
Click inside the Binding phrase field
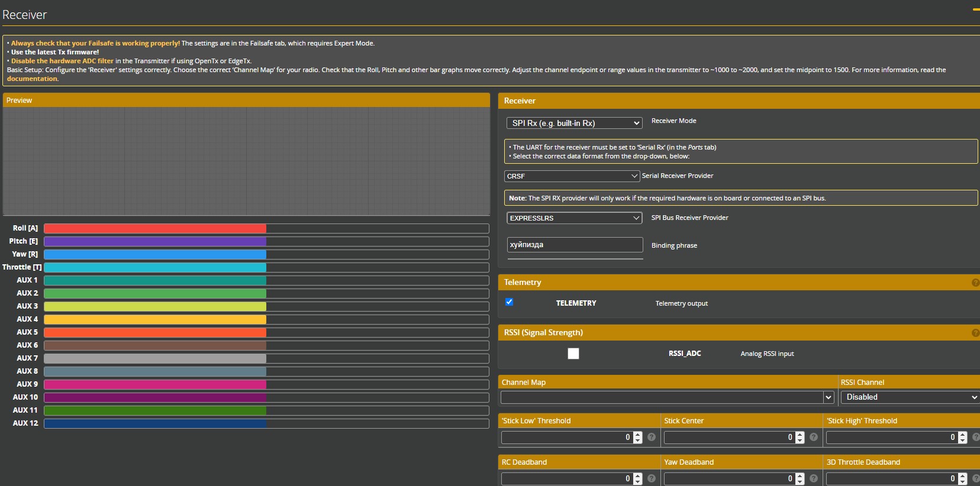pos(574,245)
